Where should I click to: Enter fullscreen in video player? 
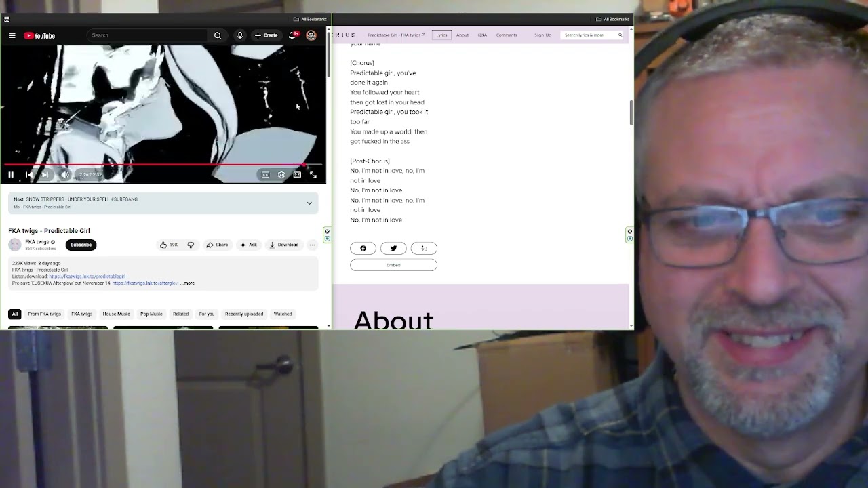[313, 175]
